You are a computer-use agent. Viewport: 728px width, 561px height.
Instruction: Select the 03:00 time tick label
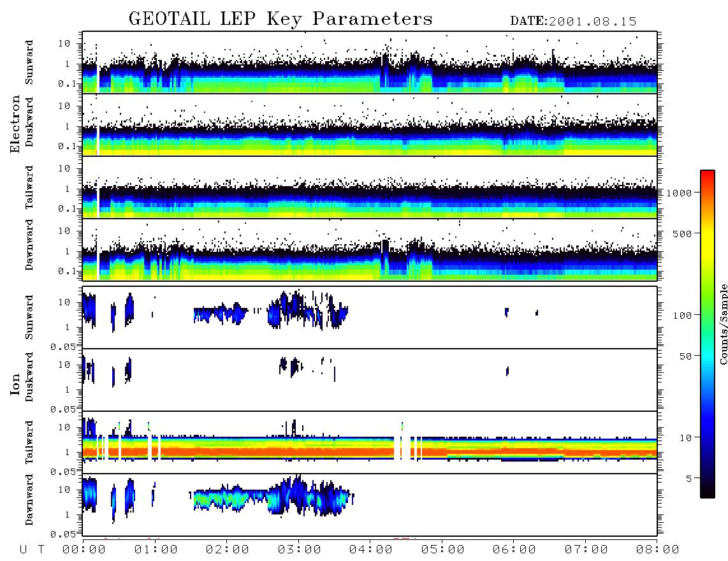click(300, 550)
